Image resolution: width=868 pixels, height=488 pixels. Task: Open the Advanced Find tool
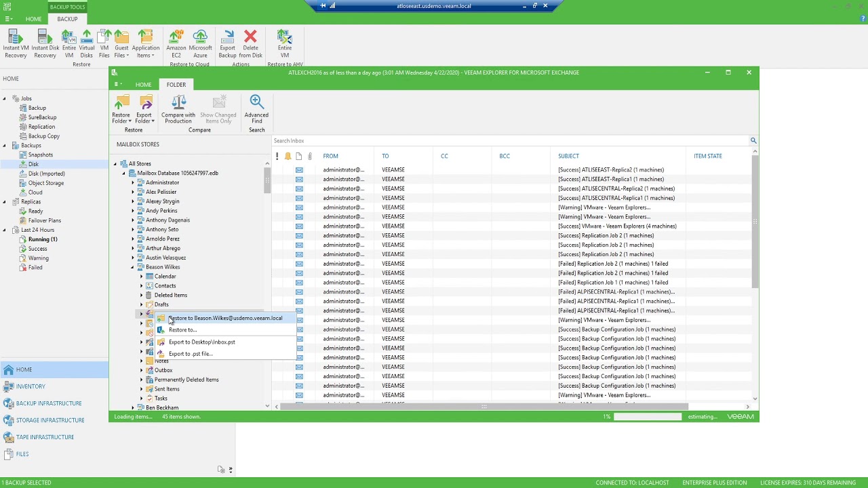click(x=256, y=109)
